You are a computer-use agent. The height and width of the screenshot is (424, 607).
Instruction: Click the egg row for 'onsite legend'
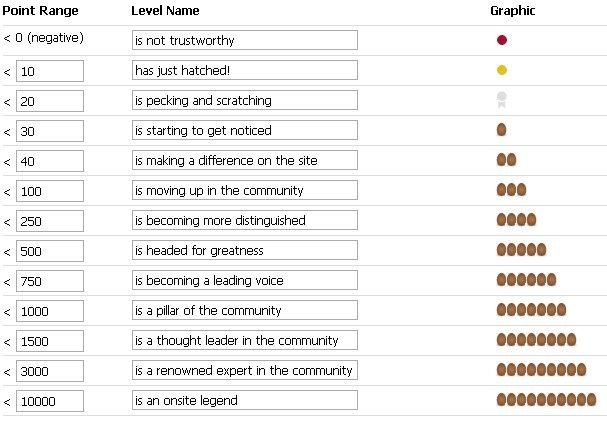(x=546, y=400)
